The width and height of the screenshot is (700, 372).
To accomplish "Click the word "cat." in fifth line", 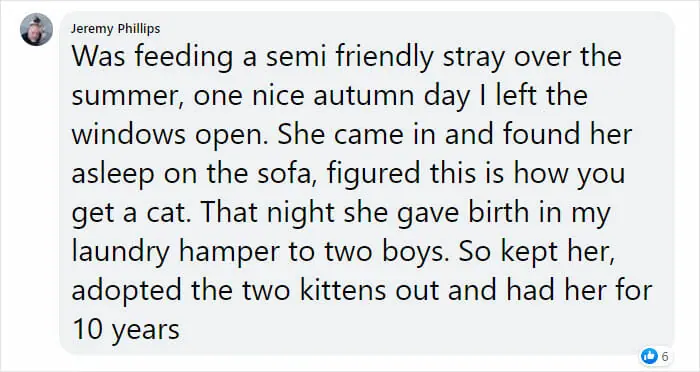I will (x=168, y=213).
